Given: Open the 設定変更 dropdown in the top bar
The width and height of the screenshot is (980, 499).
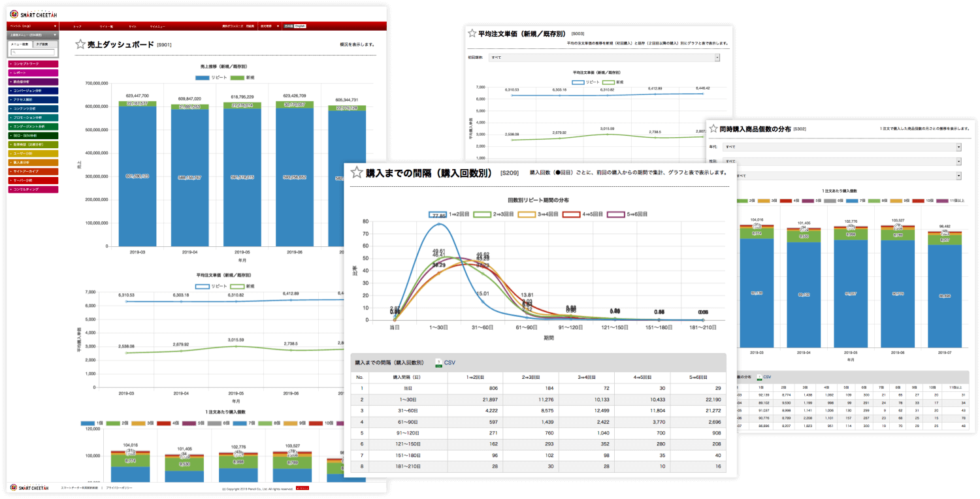Looking at the screenshot, I should point(270,26).
